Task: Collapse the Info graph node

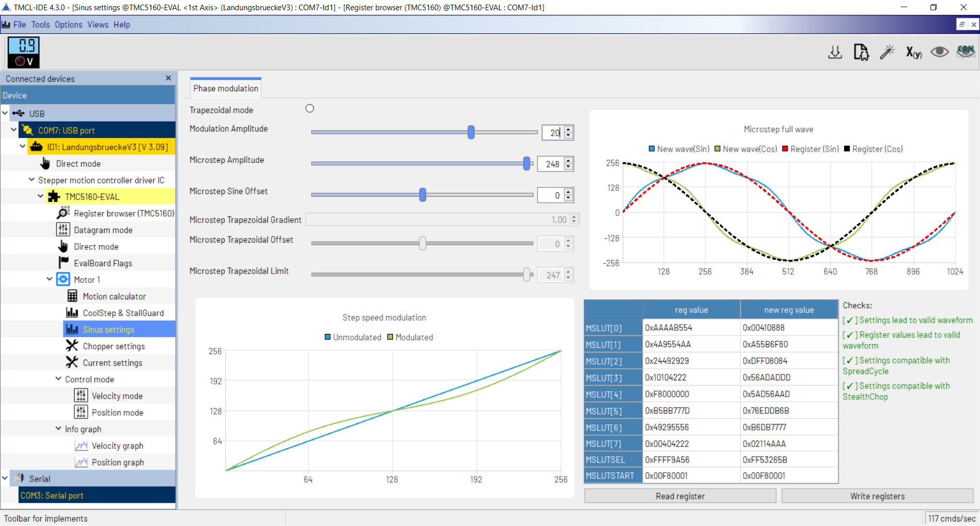Action: (x=58, y=428)
